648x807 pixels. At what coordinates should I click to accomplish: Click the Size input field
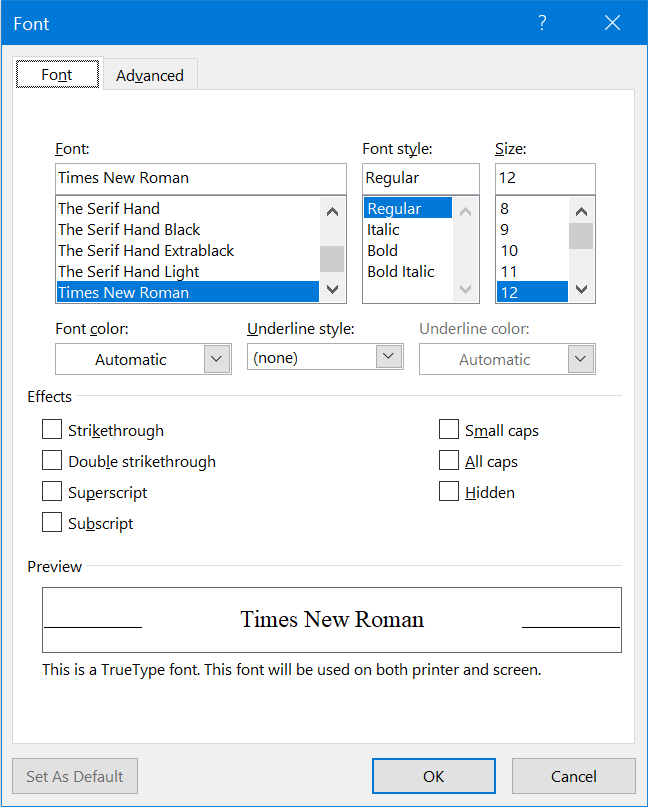[545, 178]
